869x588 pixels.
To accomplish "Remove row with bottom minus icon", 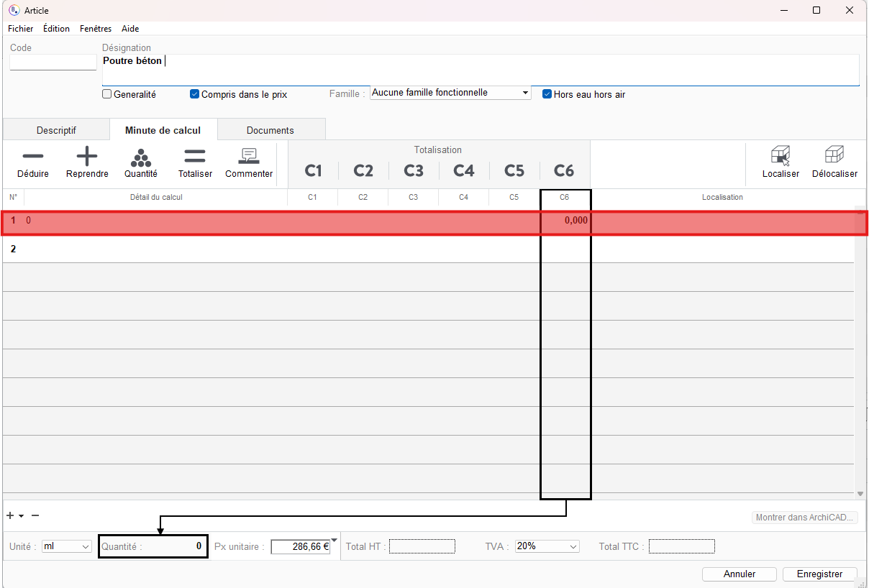I will [x=35, y=515].
